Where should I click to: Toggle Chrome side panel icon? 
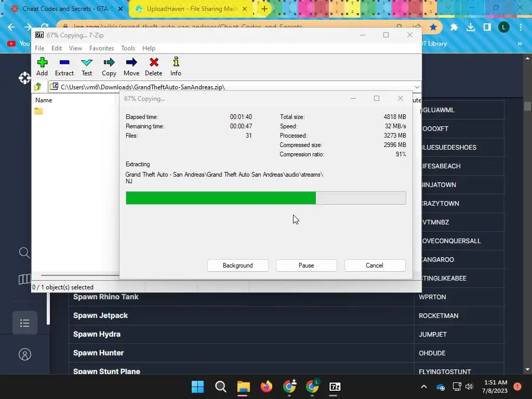pyautogui.click(x=487, y=27)
